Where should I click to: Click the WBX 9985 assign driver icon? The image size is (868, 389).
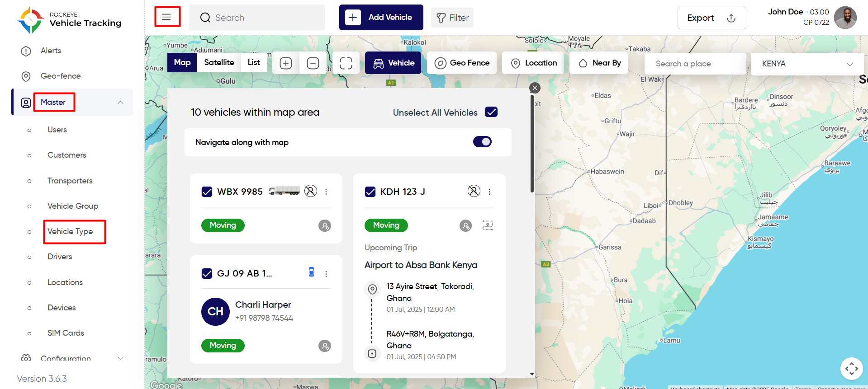click(325, 225)
